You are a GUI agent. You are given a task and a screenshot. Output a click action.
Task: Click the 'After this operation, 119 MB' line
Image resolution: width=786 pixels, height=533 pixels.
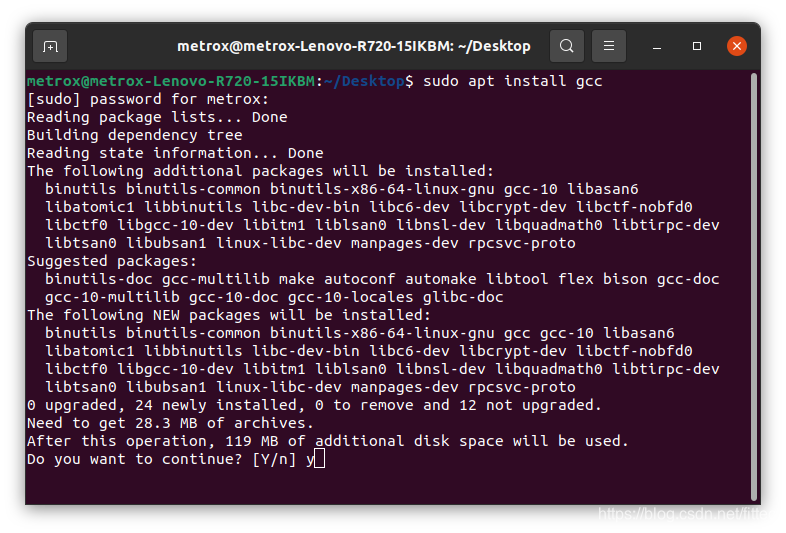click(x=328, y=441)
